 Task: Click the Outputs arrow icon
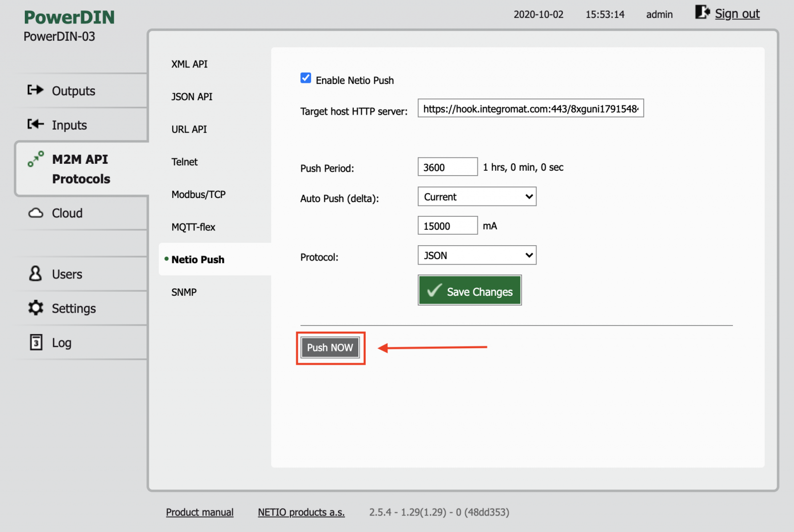(x=35, y=90)
